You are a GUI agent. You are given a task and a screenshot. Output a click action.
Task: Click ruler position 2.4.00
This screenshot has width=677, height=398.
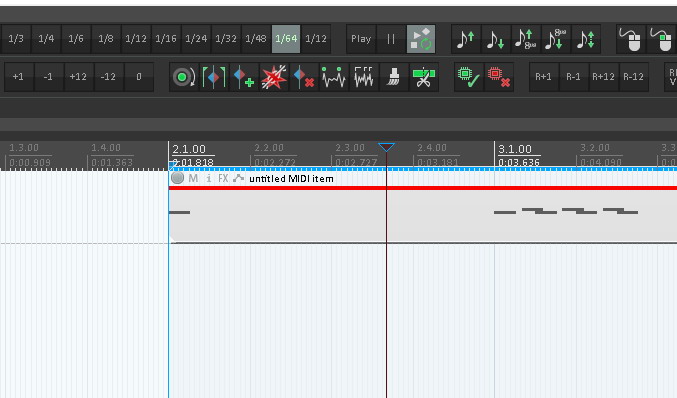(432, 148)
